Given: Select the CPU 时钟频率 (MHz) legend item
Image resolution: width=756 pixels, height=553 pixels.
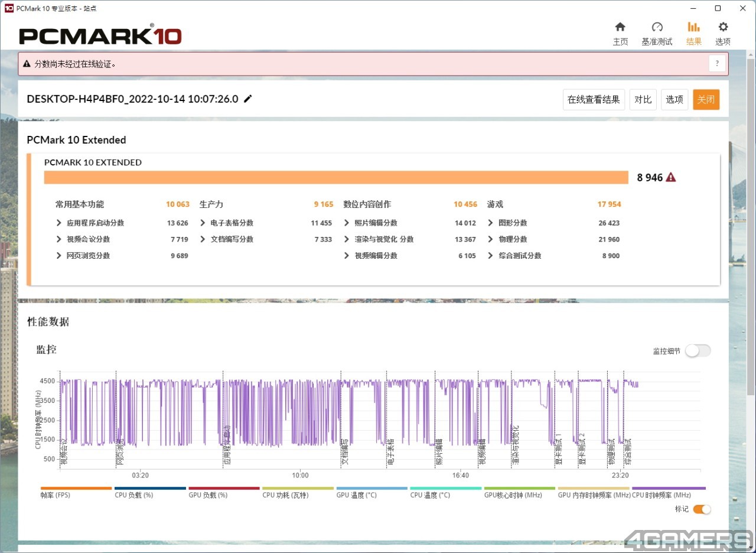Looking at the screenshot, I should tap(669, 492).
